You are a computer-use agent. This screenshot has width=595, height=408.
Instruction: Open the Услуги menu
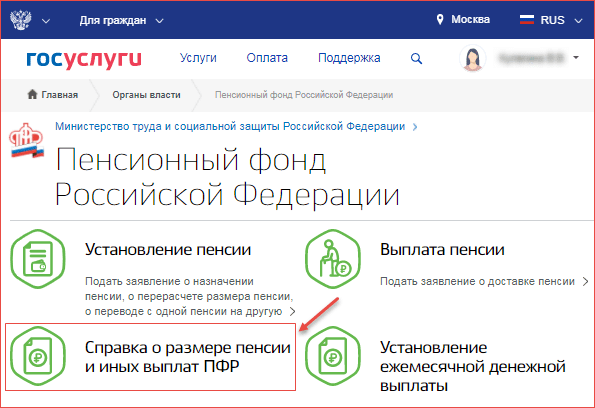(198, 58)
